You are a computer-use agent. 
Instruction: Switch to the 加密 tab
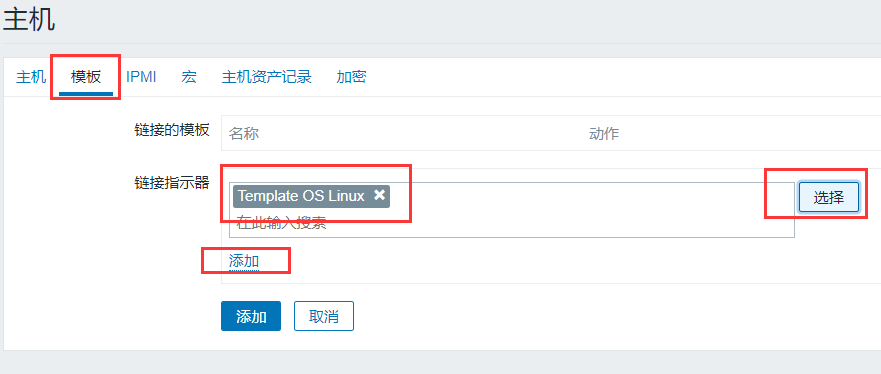(351, 77)
